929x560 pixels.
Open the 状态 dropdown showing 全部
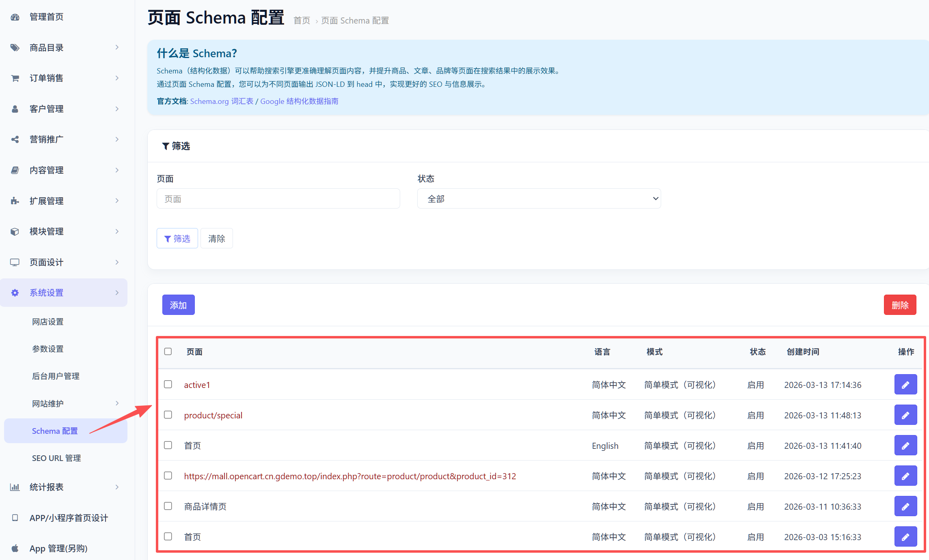539,198
